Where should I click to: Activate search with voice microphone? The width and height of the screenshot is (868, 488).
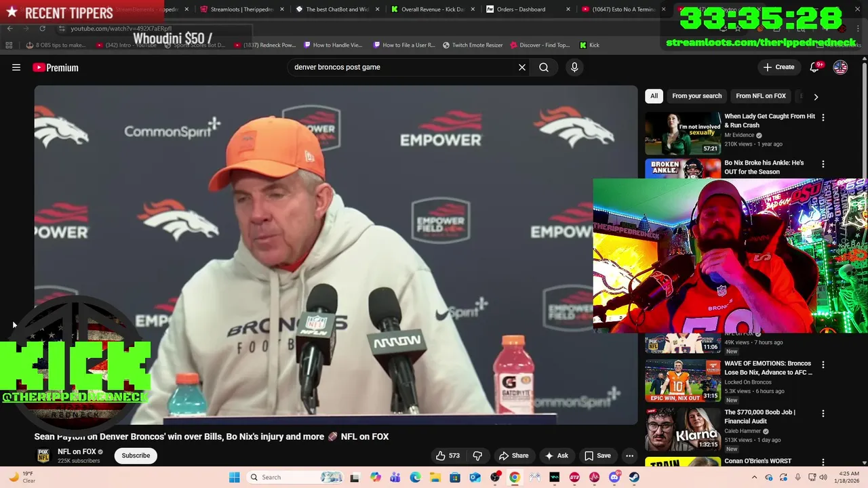574,67
